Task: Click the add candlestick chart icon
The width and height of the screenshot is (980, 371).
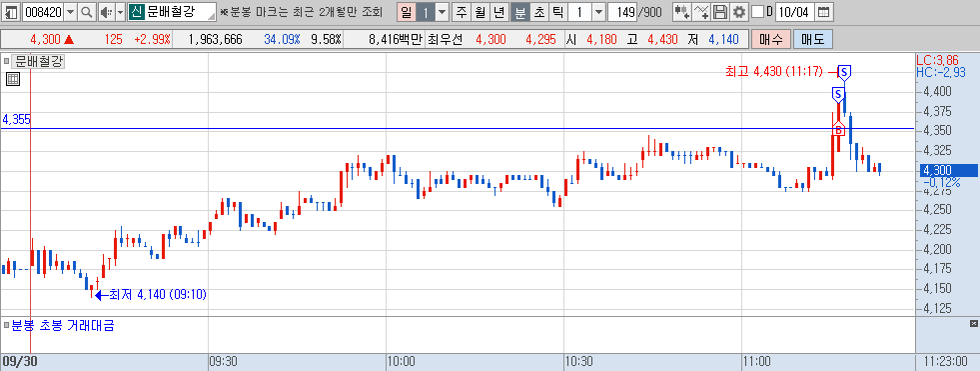Action: 682,12
